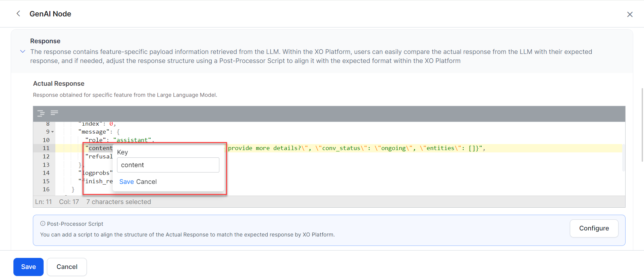Click line number 16 in the gutter
The image size is (644, 277).
(46, 190)
